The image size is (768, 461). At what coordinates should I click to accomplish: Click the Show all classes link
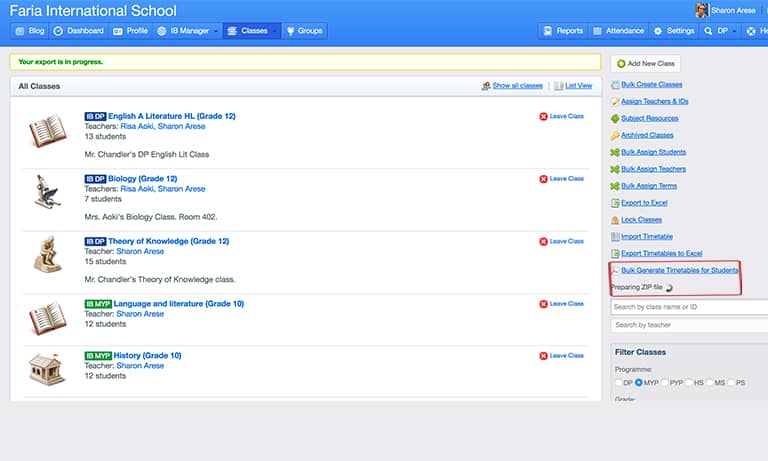pos(518,86)
